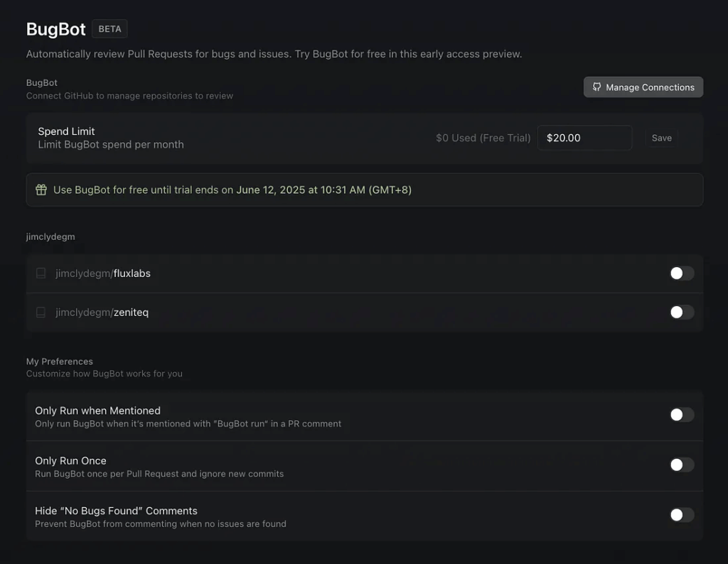Click the Only Run Once label

pyautogui.click(x=70, y=460)
